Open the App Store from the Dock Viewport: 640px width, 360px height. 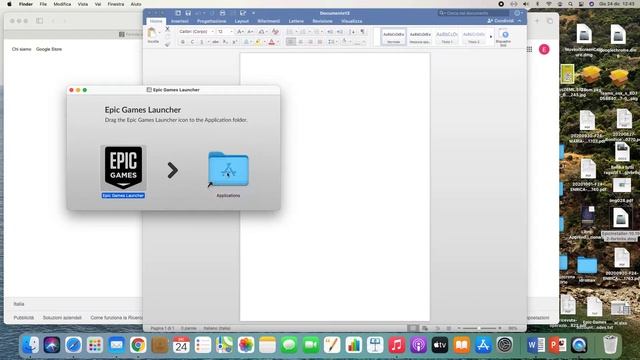click(483, 345)
